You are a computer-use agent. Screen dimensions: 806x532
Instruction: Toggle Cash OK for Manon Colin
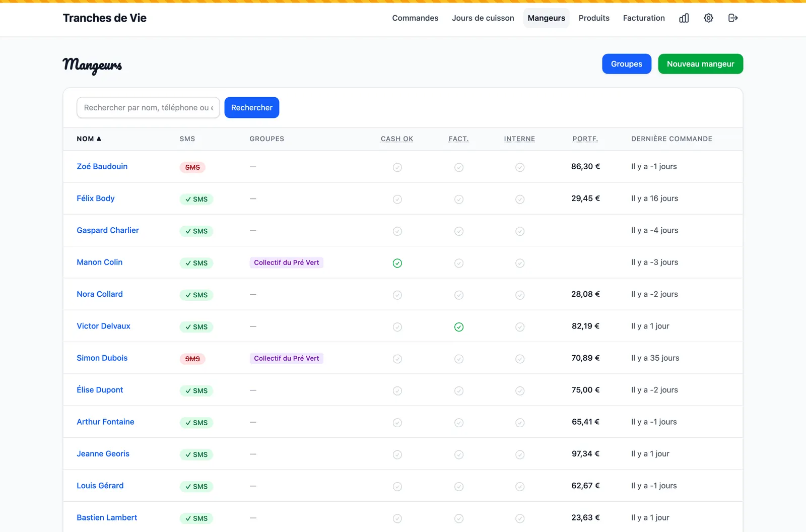coord(397,263)
